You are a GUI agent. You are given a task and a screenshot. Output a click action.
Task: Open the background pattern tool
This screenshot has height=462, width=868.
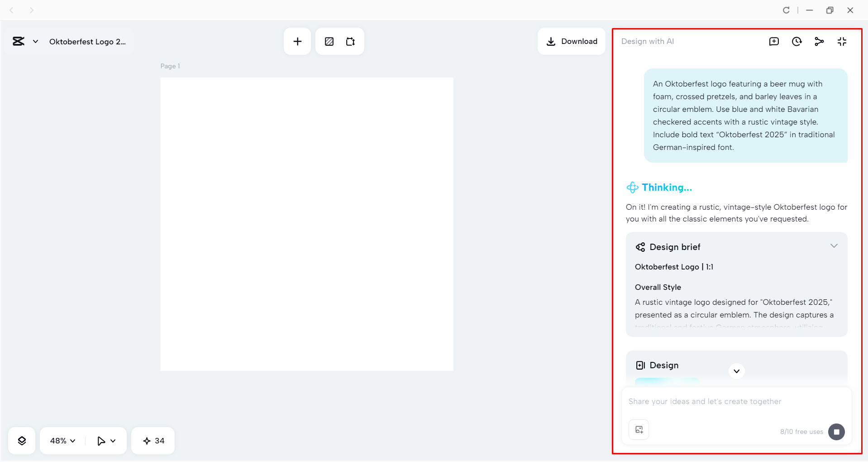pos(329,42)
